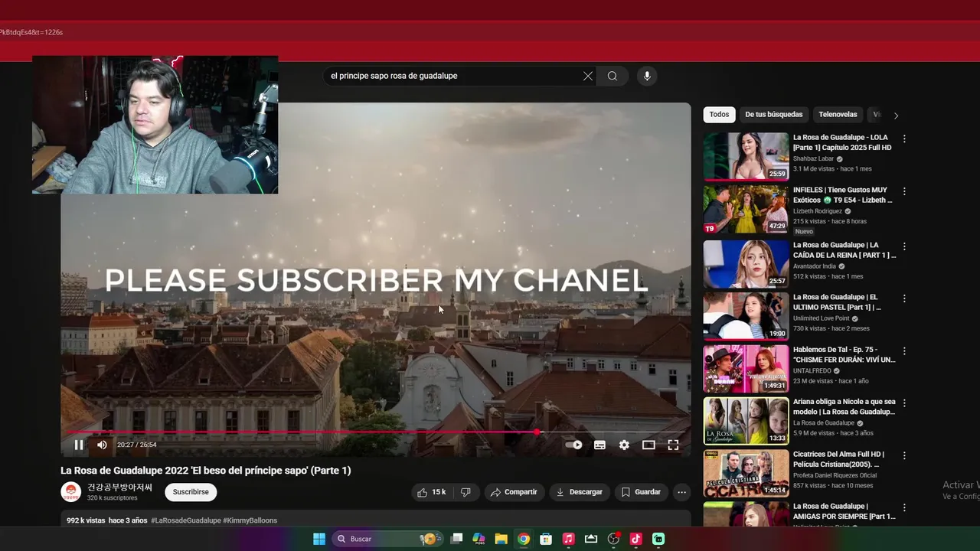Open the channel name 건강공부방아저씨
Image resolution: width=980 pixels, height=551 pixels.
119,487
